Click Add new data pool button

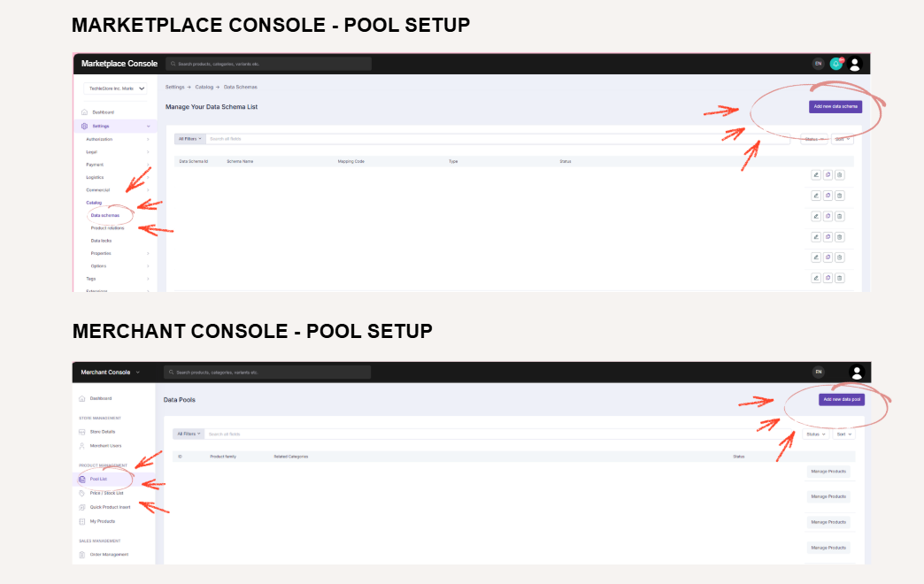841,400
